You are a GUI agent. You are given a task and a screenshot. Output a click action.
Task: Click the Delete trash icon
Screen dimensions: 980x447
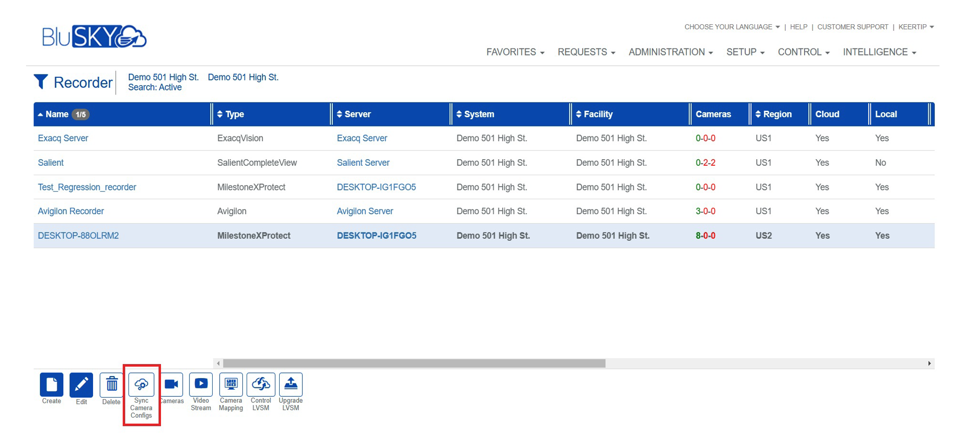point(111,385)
